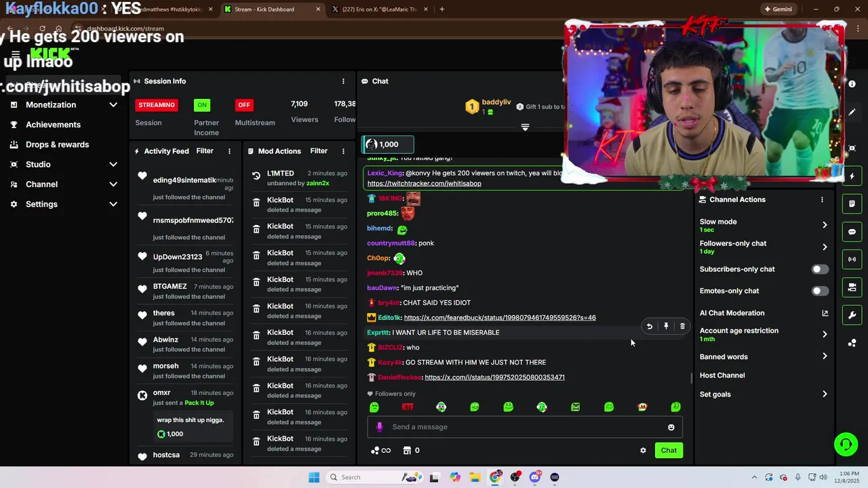Screen dimensions: 868x488
Task: Switch to the Eris on X browser tab
Action: point(378,9)
